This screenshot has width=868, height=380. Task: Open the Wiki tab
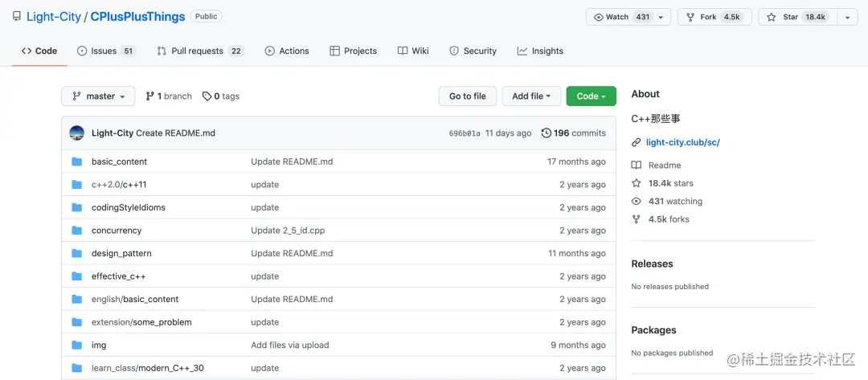414,51
